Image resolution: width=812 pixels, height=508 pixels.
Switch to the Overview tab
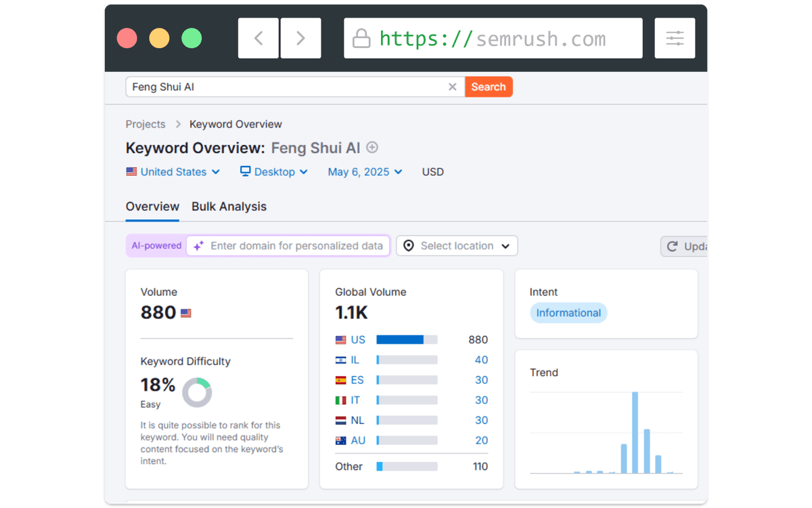[x=152, y=207]
